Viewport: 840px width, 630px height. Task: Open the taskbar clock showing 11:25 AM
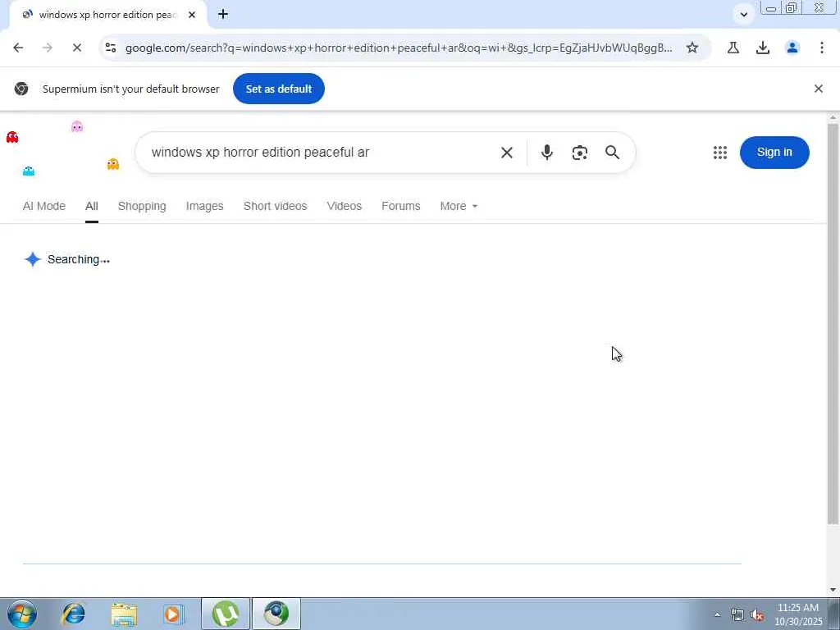(798, 614)
